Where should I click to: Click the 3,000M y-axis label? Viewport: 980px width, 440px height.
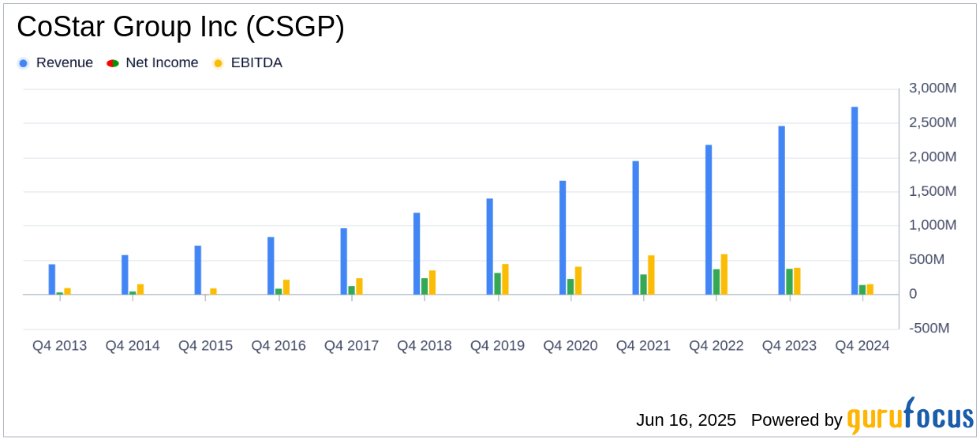933,88
